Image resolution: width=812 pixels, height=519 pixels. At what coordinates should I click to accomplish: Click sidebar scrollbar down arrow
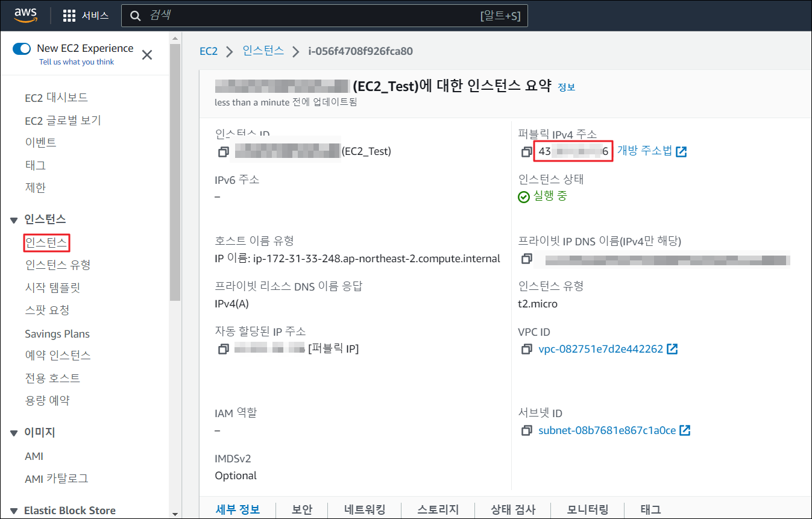coord(175,514)
